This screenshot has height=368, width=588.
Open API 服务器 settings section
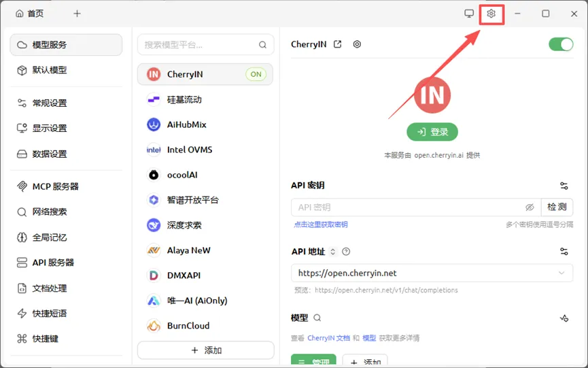click(66, 263)
